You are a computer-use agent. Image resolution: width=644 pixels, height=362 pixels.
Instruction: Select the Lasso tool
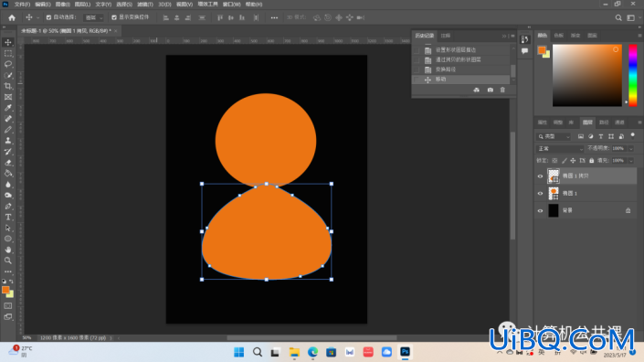click(8, 64)
